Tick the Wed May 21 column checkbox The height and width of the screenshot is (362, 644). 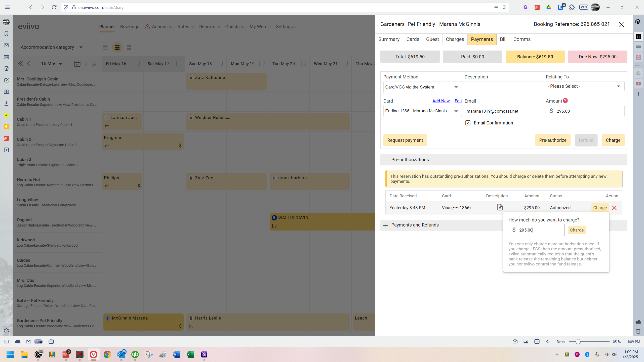[345, 64]
